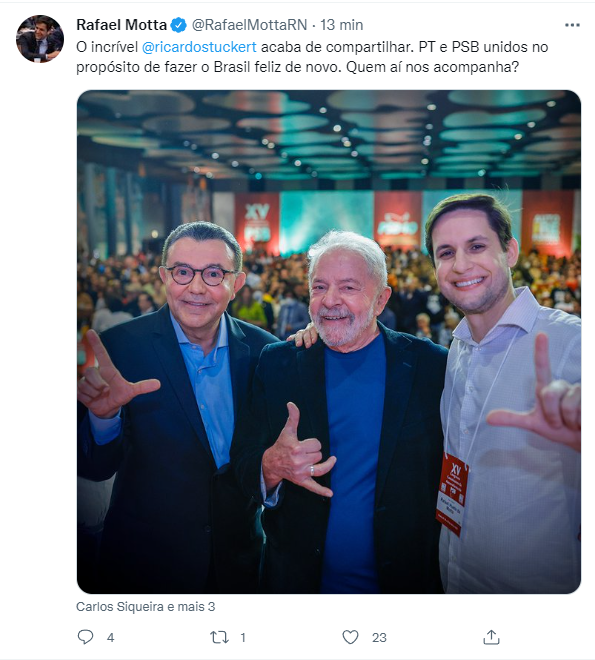Open the attached photo in the tweet
The width and height of the screenshot is (595, 660).
pyautogui.click(x=329, y=342)
